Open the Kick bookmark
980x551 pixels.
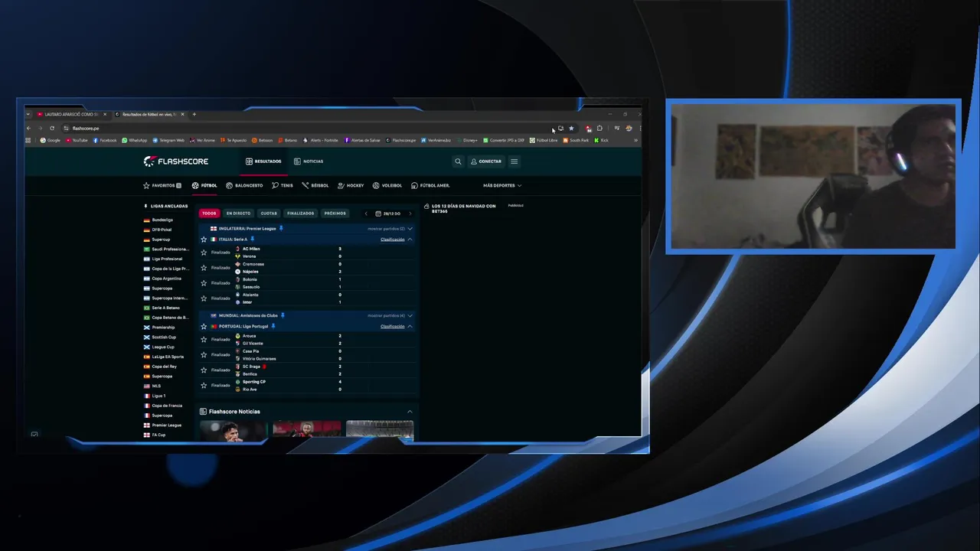602,140
